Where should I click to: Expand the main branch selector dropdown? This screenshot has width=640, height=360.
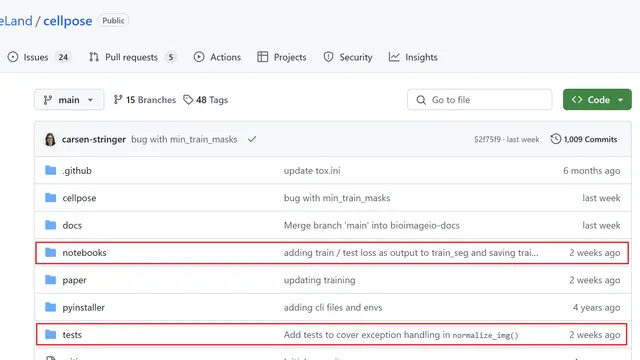coord(69,100)
